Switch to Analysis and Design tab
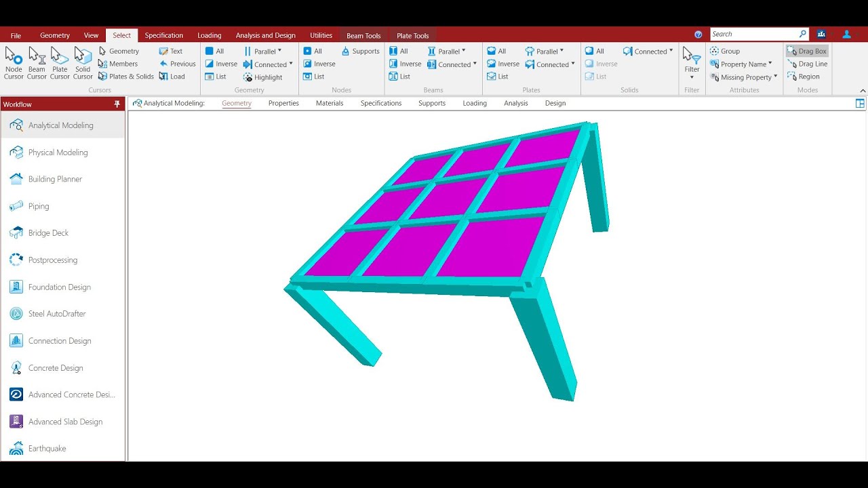 point(266,35)
